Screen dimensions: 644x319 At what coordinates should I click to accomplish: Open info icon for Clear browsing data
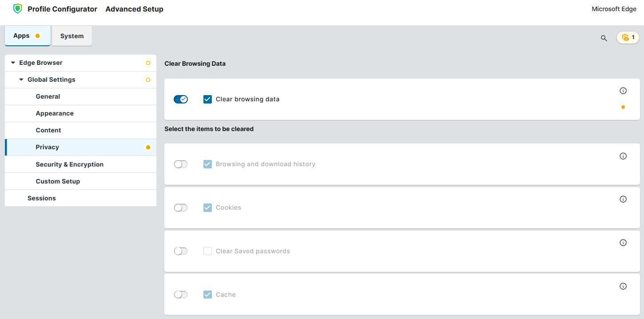(x=623, y=91)
